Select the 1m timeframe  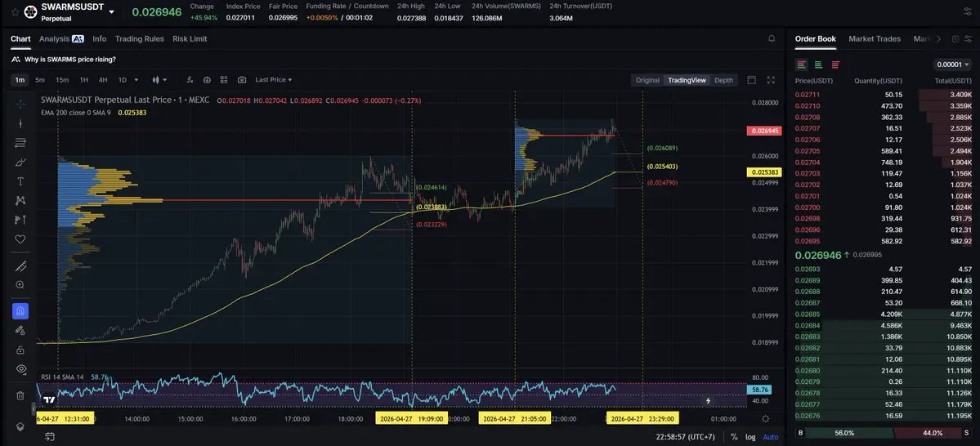(20, 80)
